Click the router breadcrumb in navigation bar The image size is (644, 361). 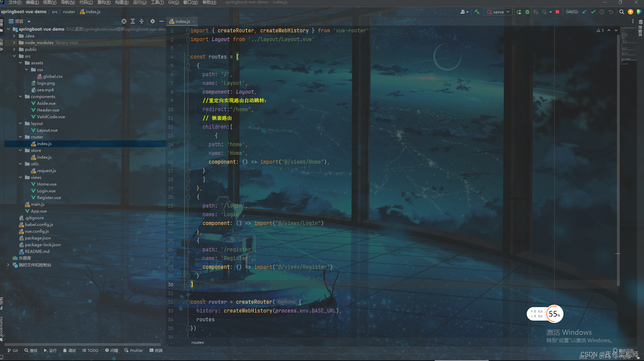(x=69, y=12)
